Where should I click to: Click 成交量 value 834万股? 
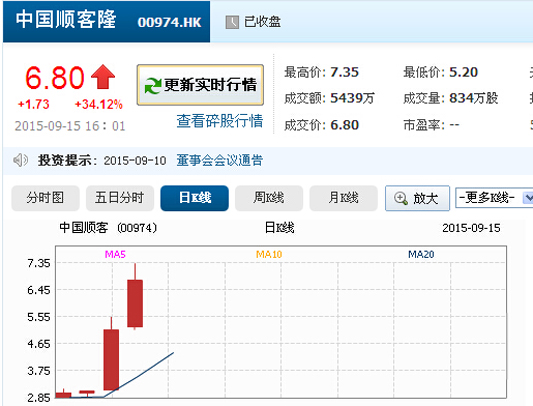point(474,98)
